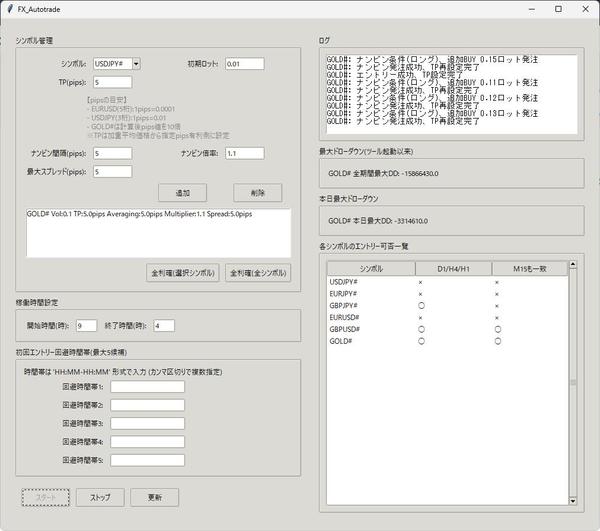Image resolution: width=600 pixels, height=531 pixels.
Task: Click the 回避時間帯3 input field
Action: [147, 423]
